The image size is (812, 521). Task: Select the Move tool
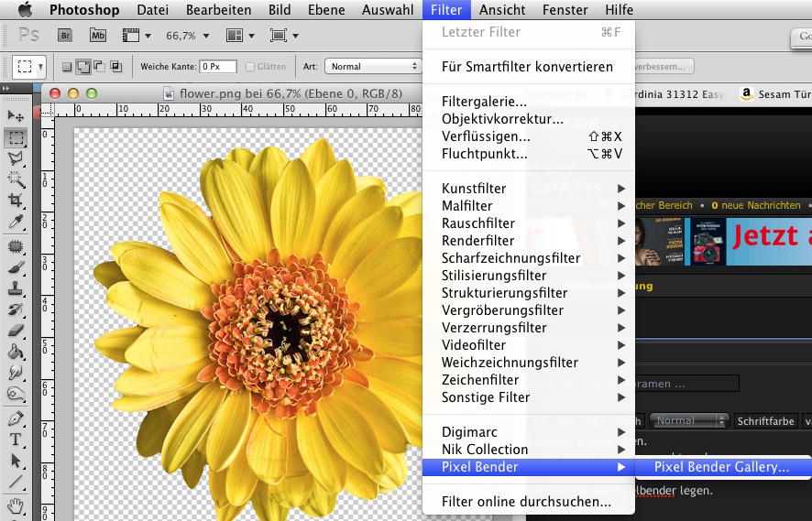click(x=15, y=115)
